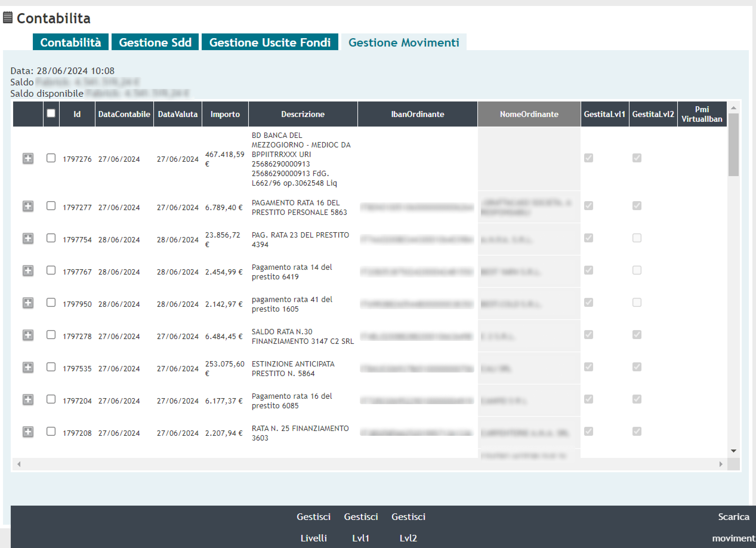Expand row 1797278 details
Viewport: 756px width, 548px height.
pos(28,335)
